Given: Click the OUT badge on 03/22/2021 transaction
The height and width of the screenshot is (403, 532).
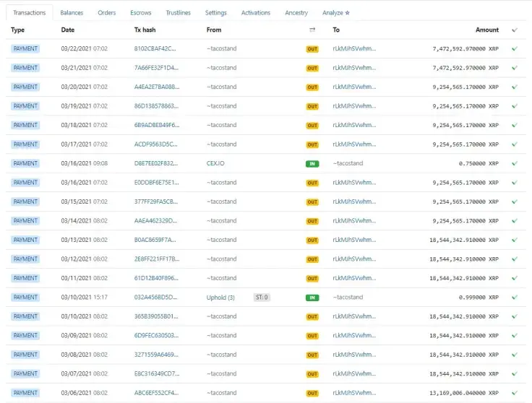Looking at the screenshot, I should pyautogui.click(x=312, y=49).
